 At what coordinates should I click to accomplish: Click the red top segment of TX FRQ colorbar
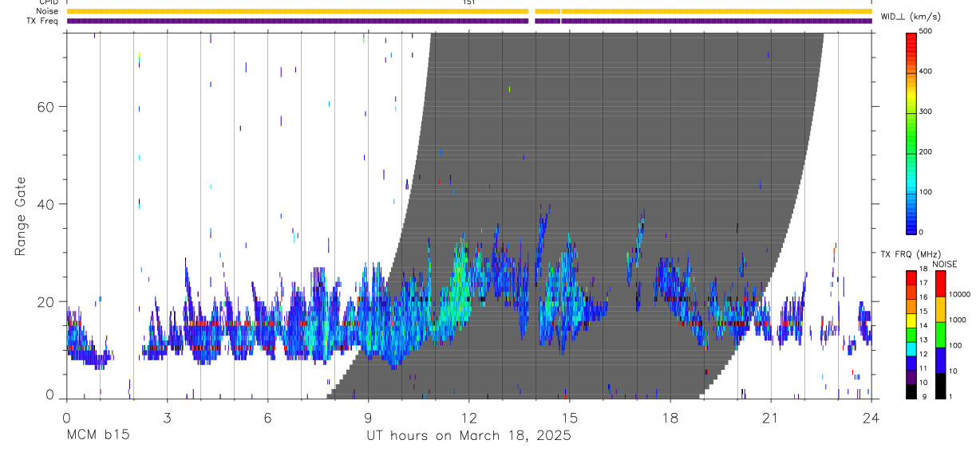pyautogui.click(x=911, y=278)
